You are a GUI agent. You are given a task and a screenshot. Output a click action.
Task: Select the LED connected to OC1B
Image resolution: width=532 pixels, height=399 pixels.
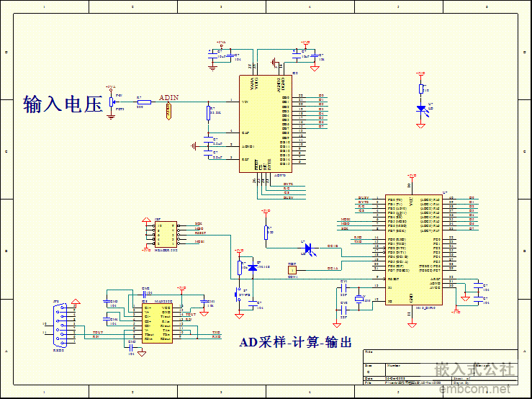[309, 248]
